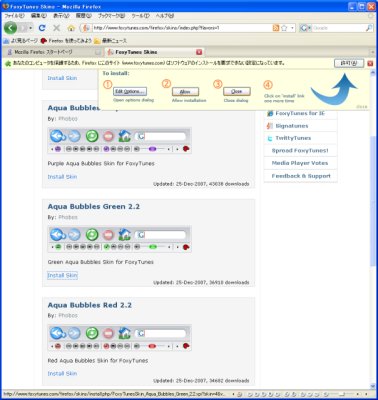This screenshot has height=400, width=378.
Task: Go to the Firefox home page icon
Action: point(71,28)
